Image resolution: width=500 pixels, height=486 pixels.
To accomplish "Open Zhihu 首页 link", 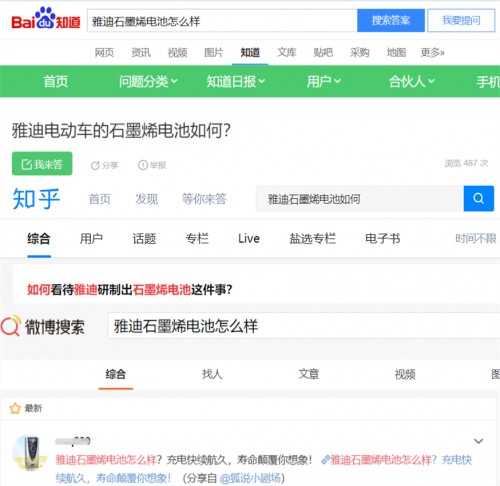I will coord(100,199).
